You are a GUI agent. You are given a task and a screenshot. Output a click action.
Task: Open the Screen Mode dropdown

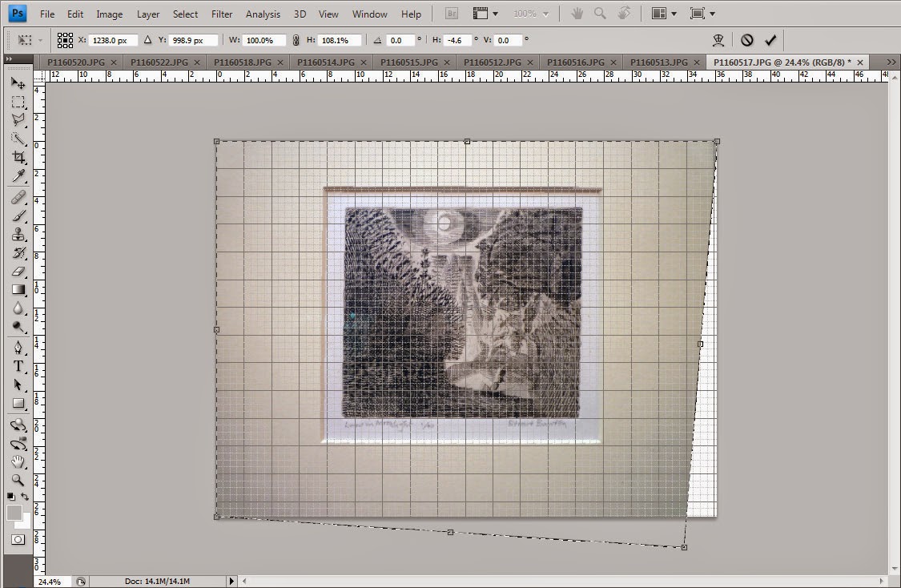(x=702, y=14)
